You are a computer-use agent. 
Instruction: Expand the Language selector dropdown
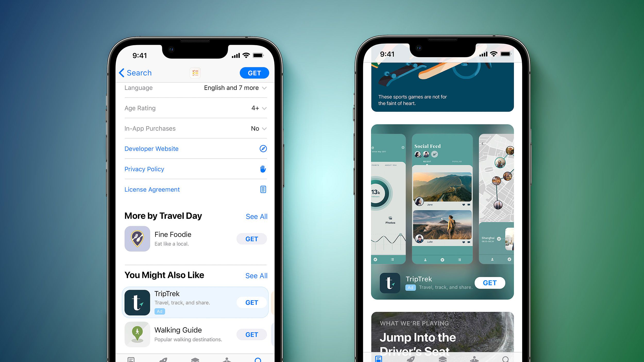tap(264, 88)
